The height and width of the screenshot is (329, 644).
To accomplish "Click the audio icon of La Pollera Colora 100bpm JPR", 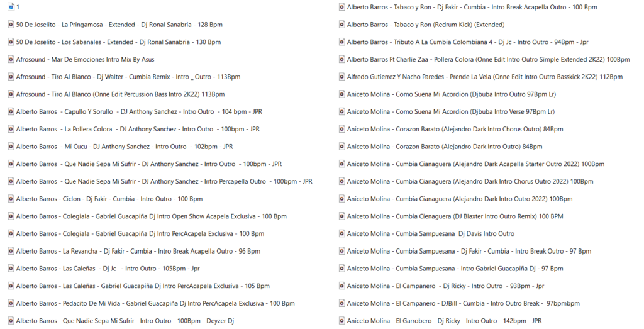I will click(x=11, y=129).
